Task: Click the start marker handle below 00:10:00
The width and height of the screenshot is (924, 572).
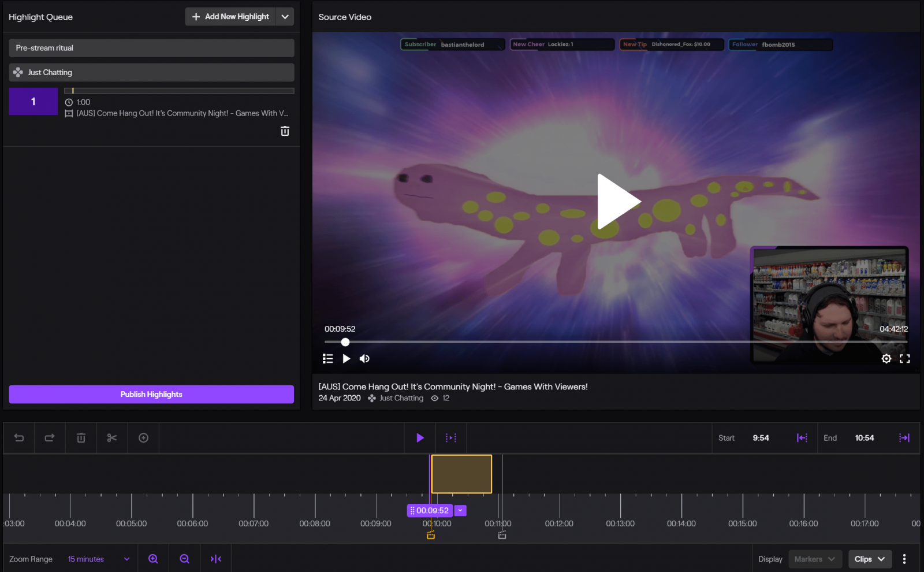Action: pyautogui.click(x=430, y=536)
